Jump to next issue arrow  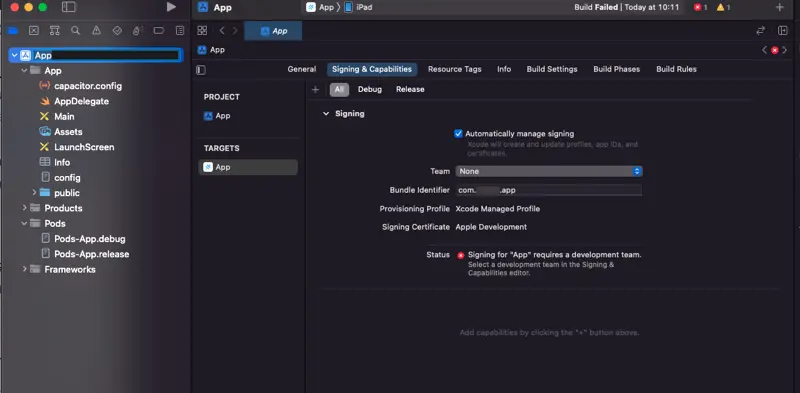pos(785,50)
